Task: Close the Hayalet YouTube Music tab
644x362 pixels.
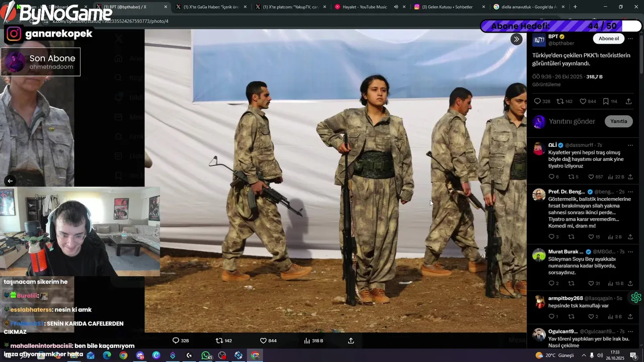Action: pos(404,7)
